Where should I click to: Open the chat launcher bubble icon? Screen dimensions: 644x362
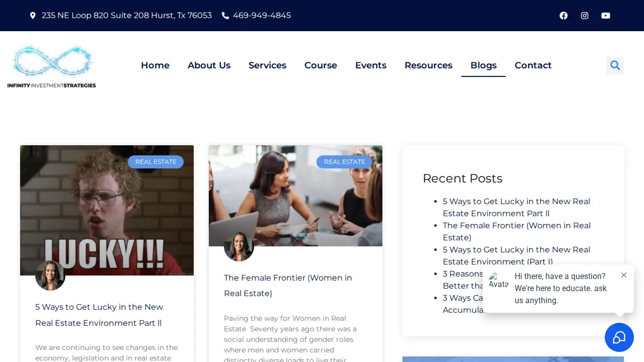619,337
